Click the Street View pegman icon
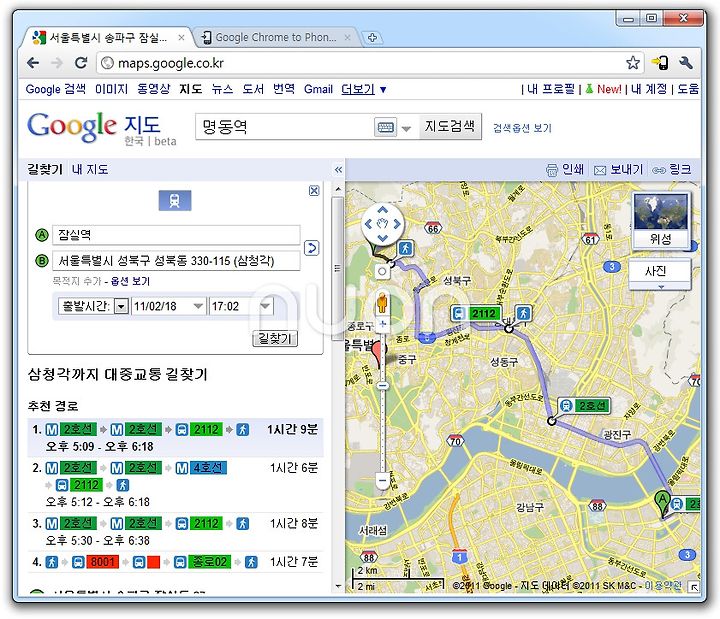This screenshot has height=619, width=720. (x=382, y=303)
